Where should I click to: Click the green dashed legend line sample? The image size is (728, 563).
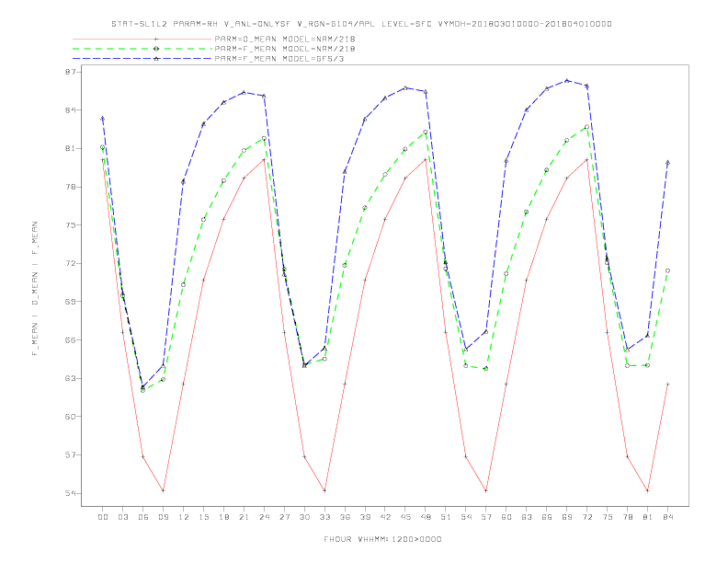point(142,49)
